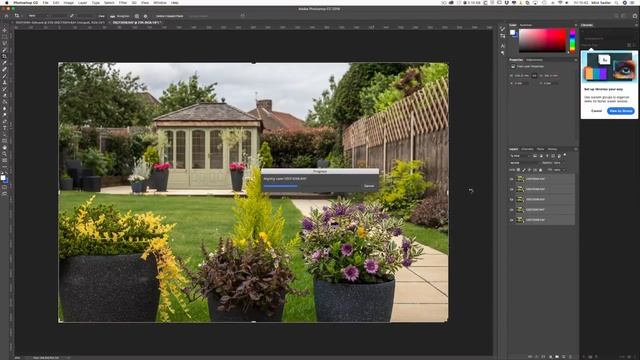The image size is (640, 360).
Task: Click the reset crop icon in options bar
Action: coord(242,16)
